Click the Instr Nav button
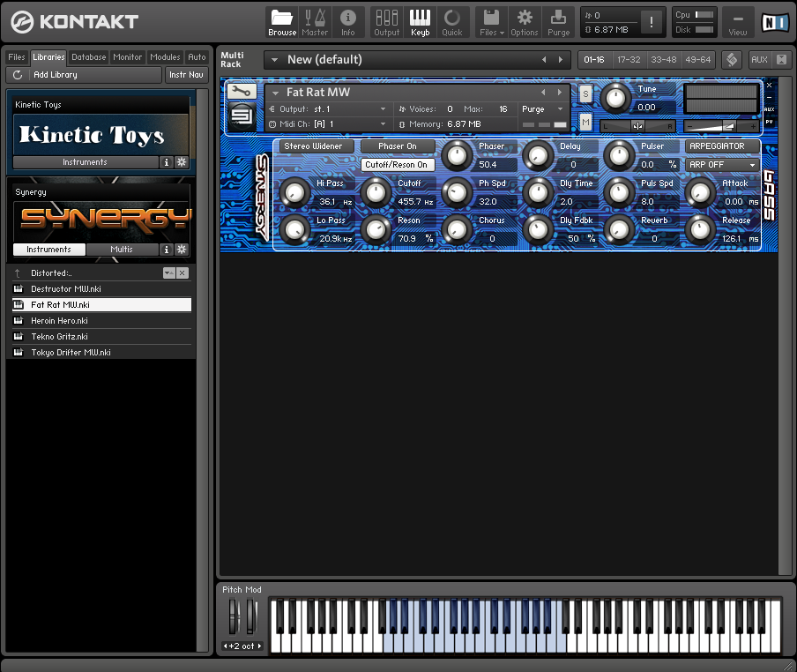This screenshot has height=672, width=797. (186, 75)
